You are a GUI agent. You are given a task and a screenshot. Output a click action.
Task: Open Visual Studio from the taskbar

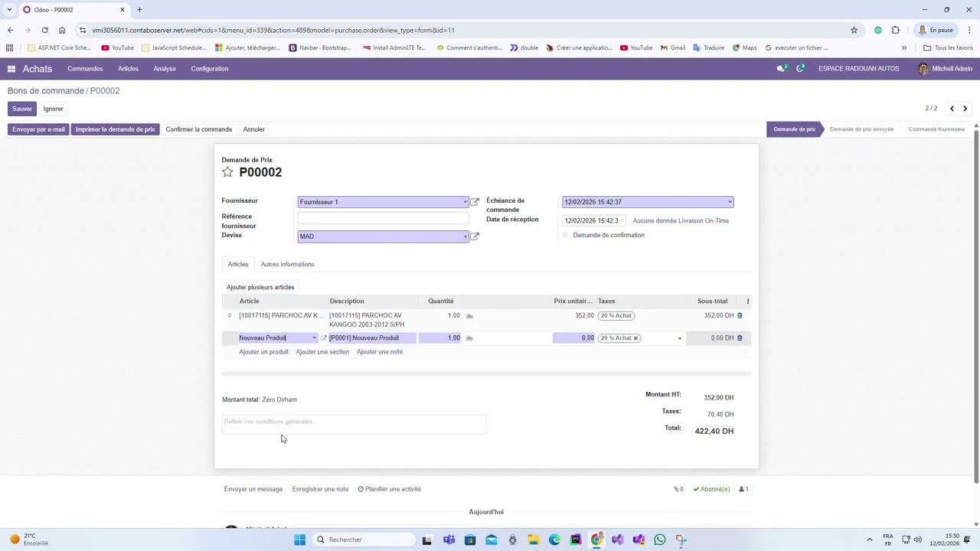tap(618, 540)
